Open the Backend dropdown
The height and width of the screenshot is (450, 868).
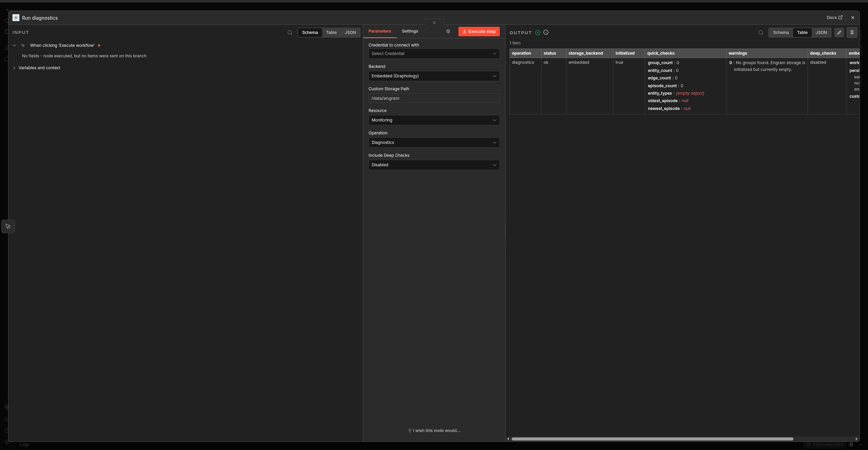(x=434, y=76)
